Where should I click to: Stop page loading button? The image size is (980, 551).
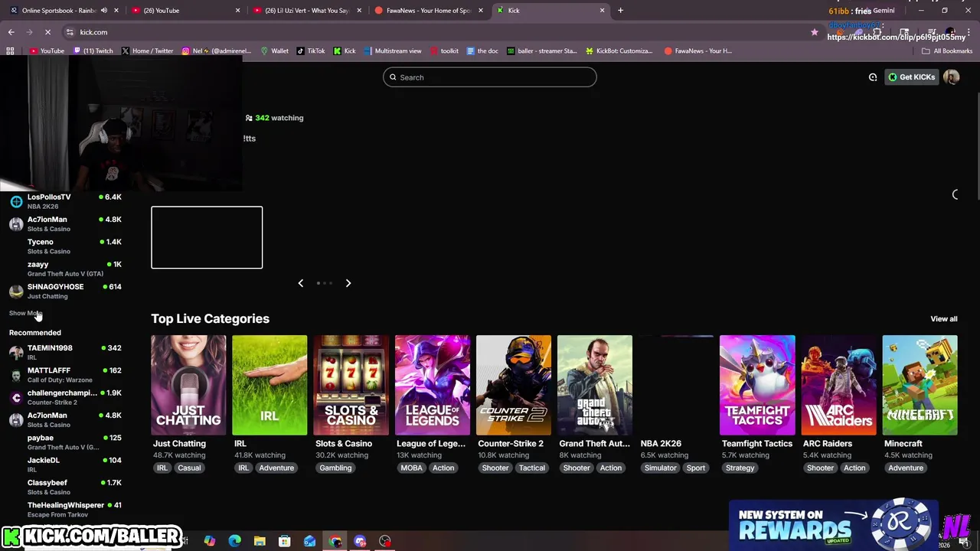tap(47, 32)
